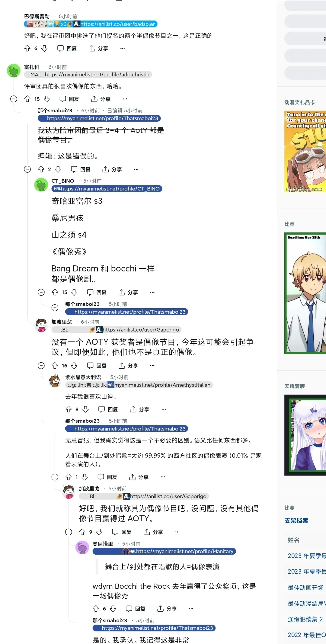The height and width of the screenshot is (644, 326).
Task: Collapse 加波里戈's 9-point reply thread
Action: tap(69, 532)
